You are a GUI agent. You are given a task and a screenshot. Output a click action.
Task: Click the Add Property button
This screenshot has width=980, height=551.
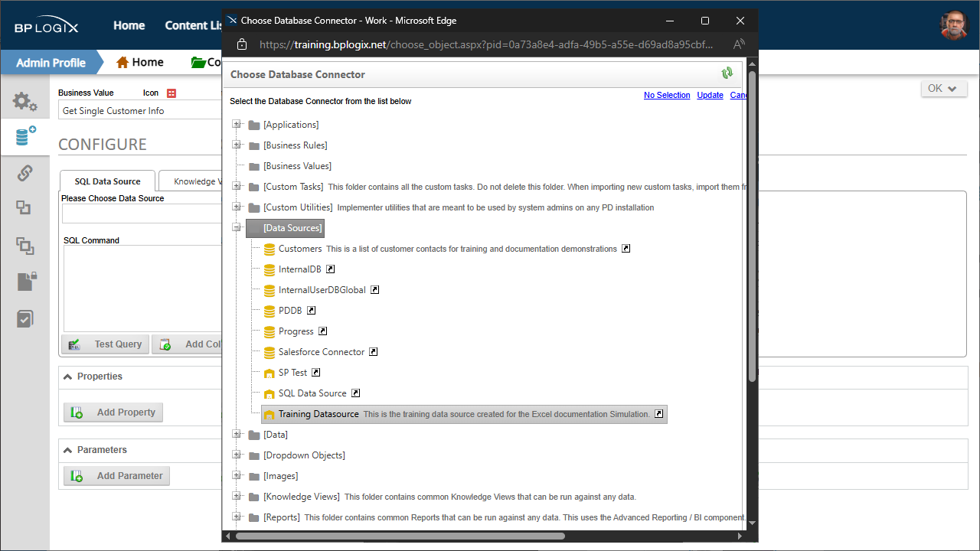coord(113,412)
